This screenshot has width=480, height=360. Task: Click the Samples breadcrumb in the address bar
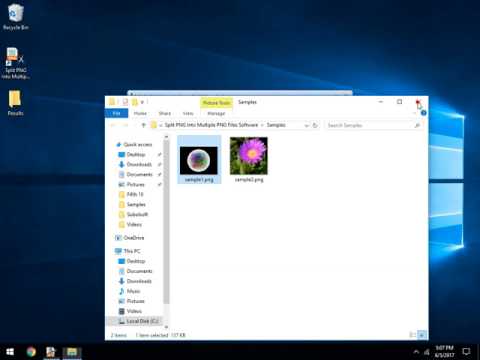point(276,125)
